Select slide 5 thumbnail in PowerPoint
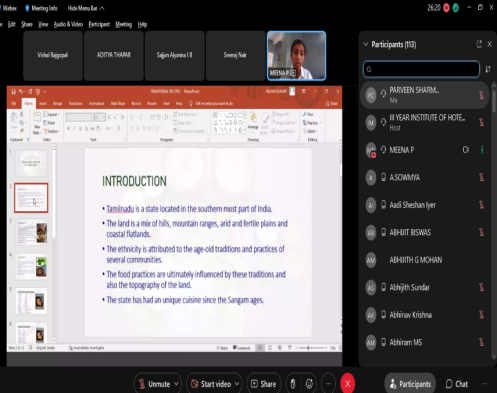Screen dimensions: 497x393 (31, 301)
